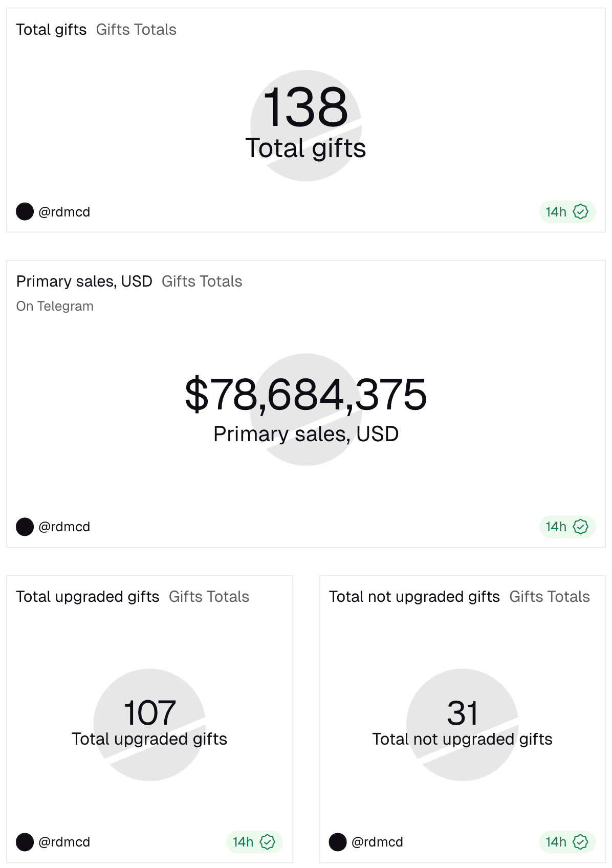The image size is (612, 868).
Task: Click the author avatar in Total not upgraded gifts card
Action: coord(338,842)
